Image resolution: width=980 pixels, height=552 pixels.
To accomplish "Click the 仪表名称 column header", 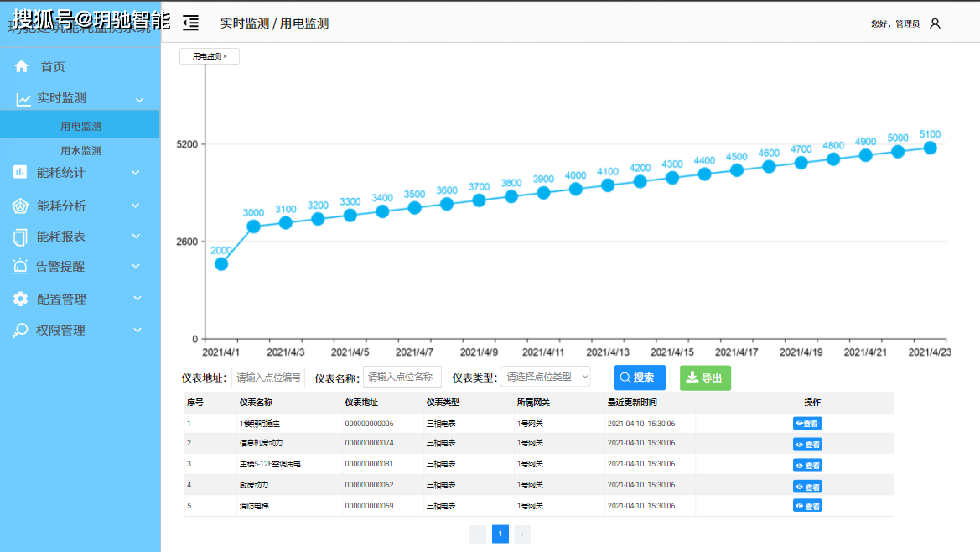I will 256,403.
